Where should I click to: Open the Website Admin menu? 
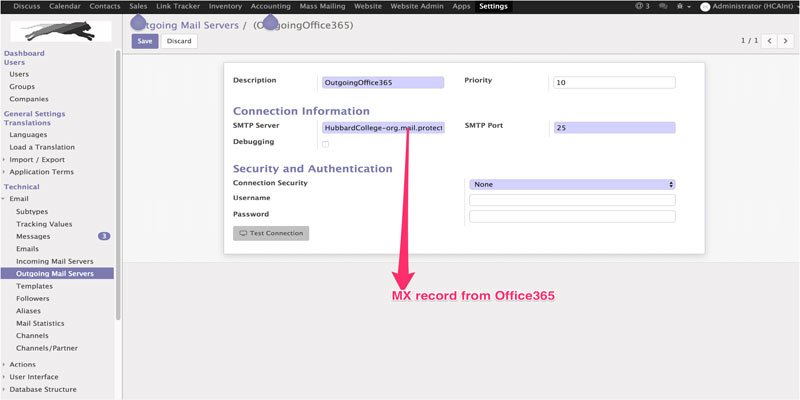pos(417,7)
